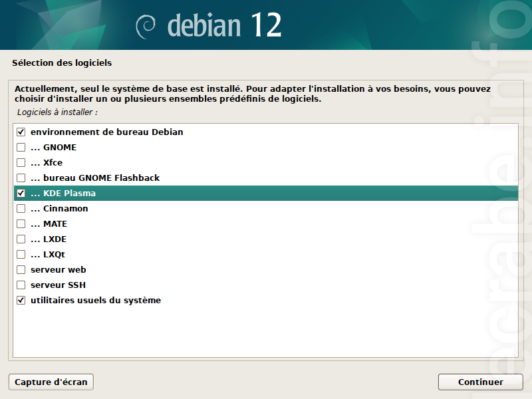Enable the Cinnamon checkbox

tap(21, 208)
